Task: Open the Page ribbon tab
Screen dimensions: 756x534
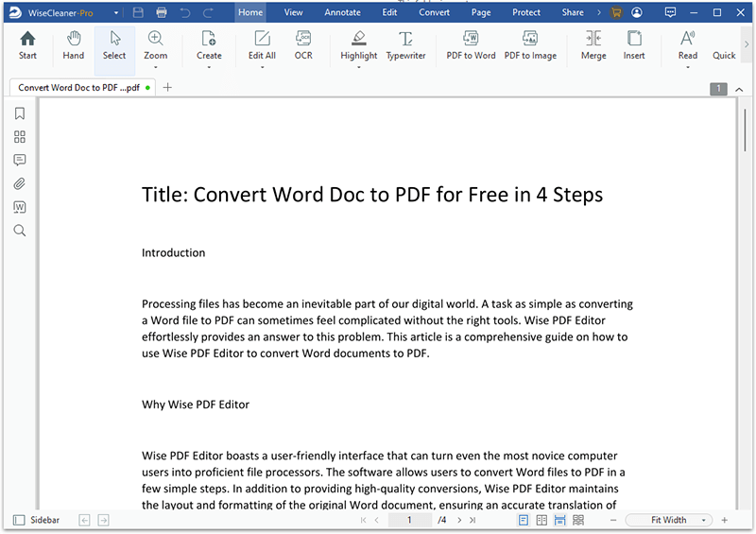Action: click(x=481, y=12)
